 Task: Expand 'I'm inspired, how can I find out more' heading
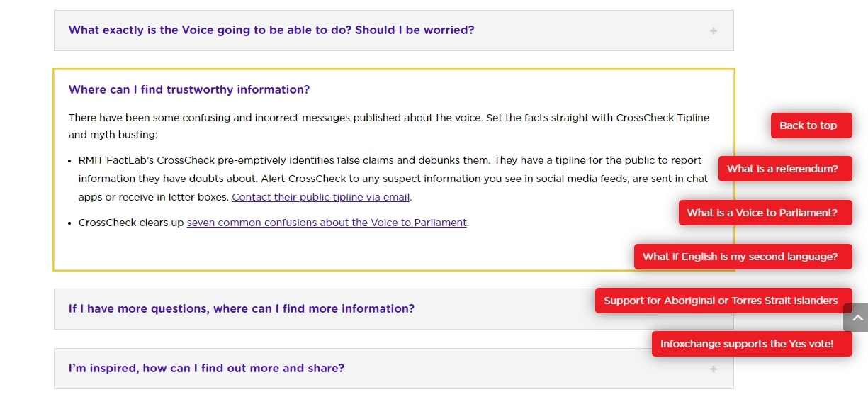pos(206,369)
